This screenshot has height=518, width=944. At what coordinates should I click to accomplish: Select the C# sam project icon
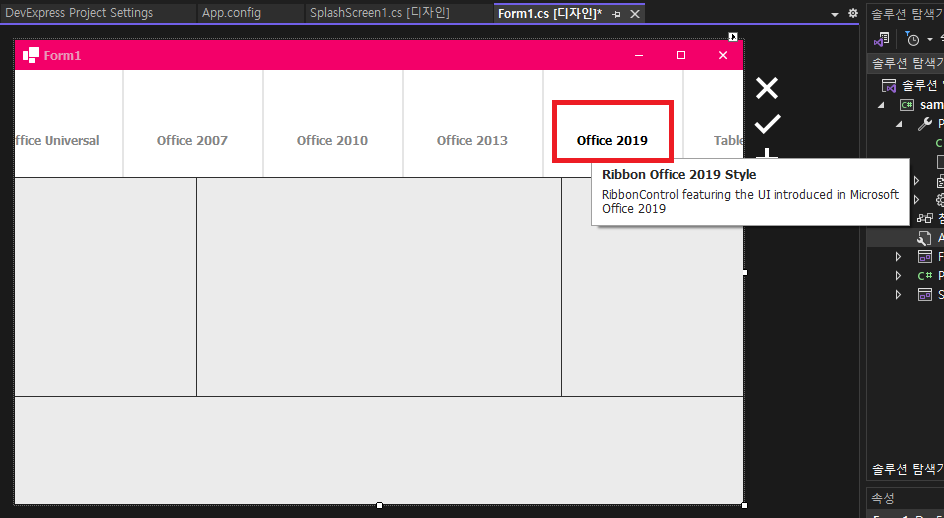click(907, 105)
